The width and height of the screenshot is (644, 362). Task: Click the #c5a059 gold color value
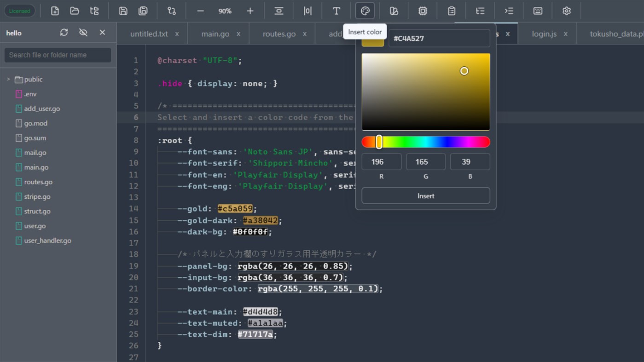235,209
